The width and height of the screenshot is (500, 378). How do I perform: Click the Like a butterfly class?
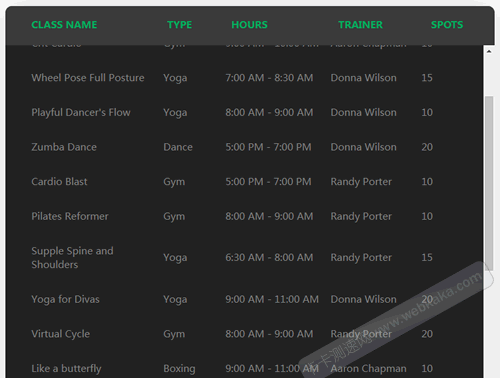click(x=66, y=369)
